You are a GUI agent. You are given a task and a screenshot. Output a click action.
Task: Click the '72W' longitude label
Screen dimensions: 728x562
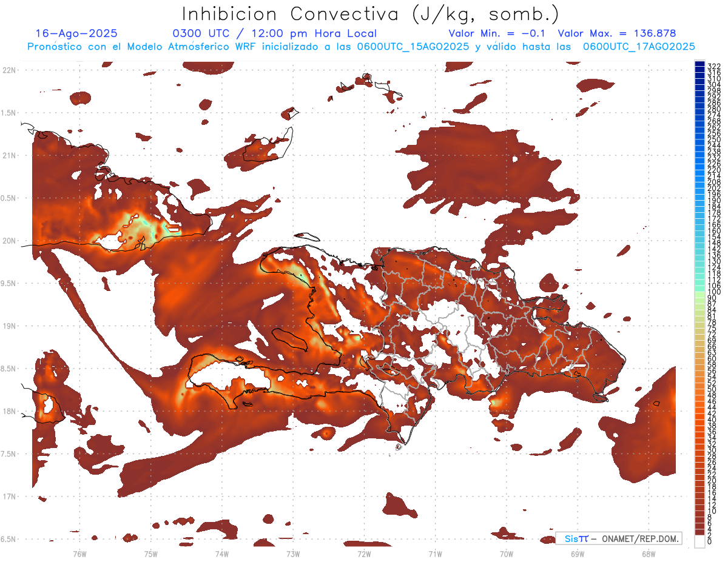[364, 554]
